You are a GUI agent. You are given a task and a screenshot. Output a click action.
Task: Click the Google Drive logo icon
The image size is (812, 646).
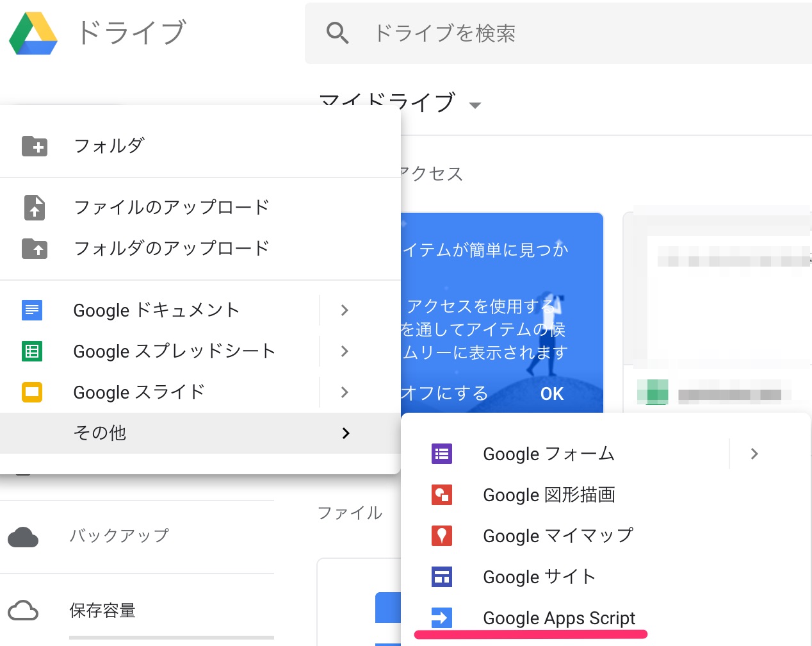coord(32,33)
